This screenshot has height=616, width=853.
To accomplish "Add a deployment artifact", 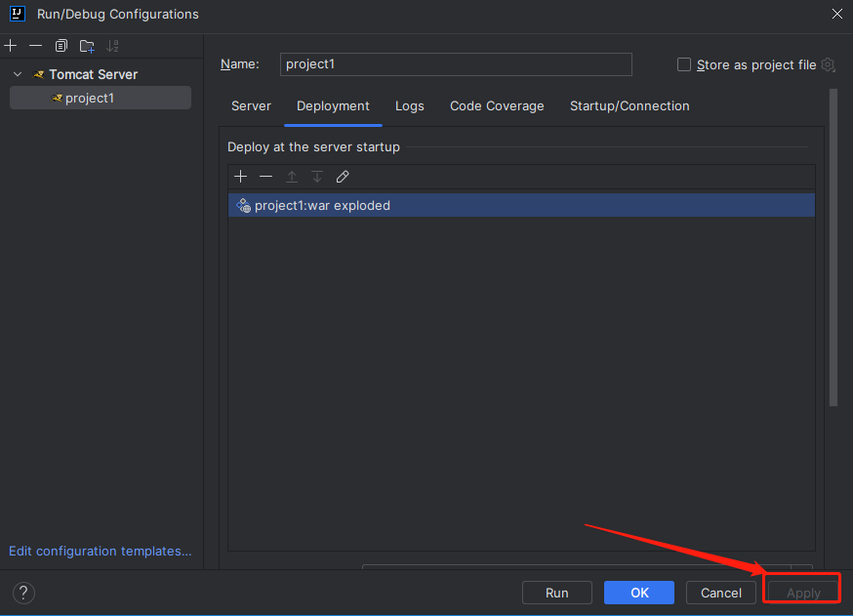I will coord(241,177).
